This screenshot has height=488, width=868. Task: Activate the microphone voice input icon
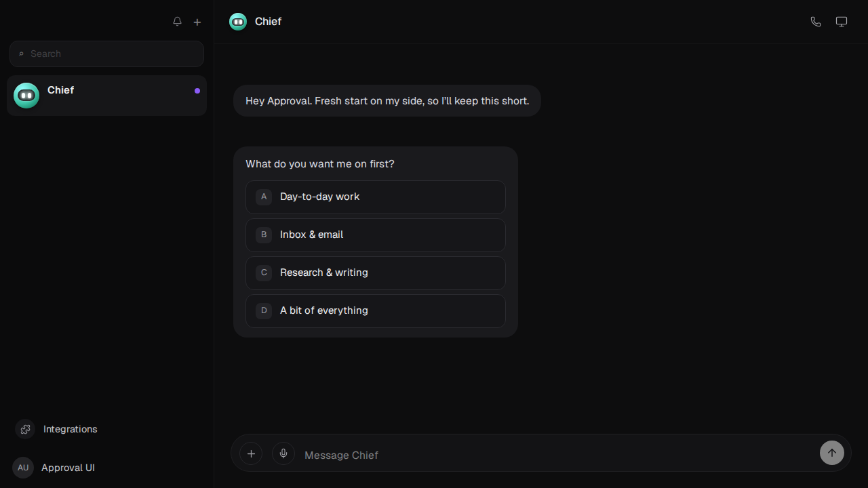(283, 453)
